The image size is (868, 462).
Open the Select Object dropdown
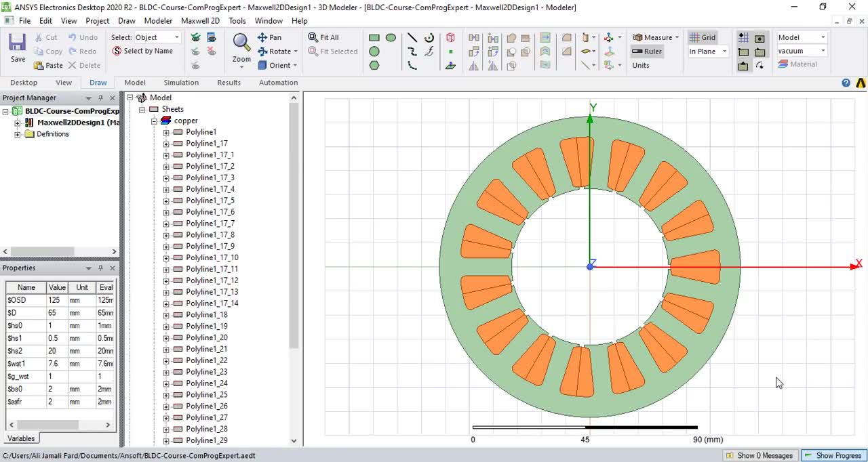pyautogui.click(x=157, y=37)
